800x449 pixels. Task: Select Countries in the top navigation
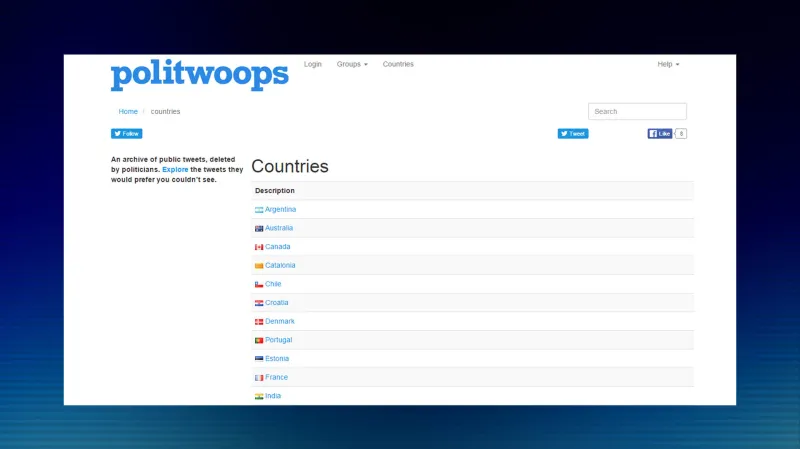[398, 64]
